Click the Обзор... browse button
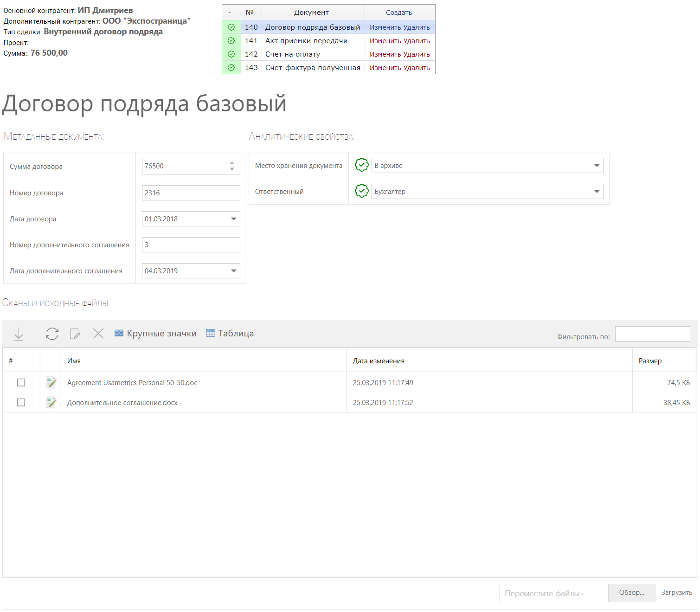 (631, 593)
